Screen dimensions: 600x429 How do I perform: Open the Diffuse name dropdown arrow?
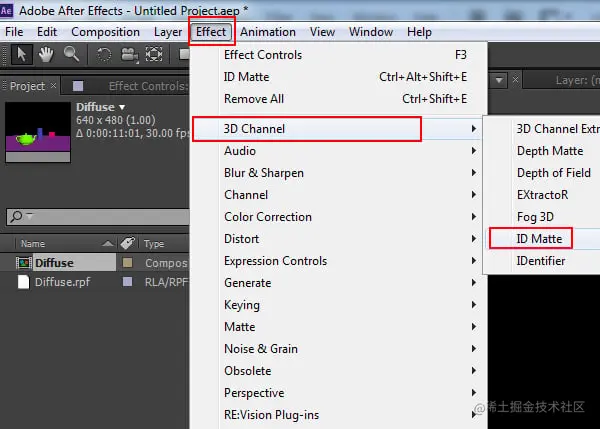click(122, 107)
